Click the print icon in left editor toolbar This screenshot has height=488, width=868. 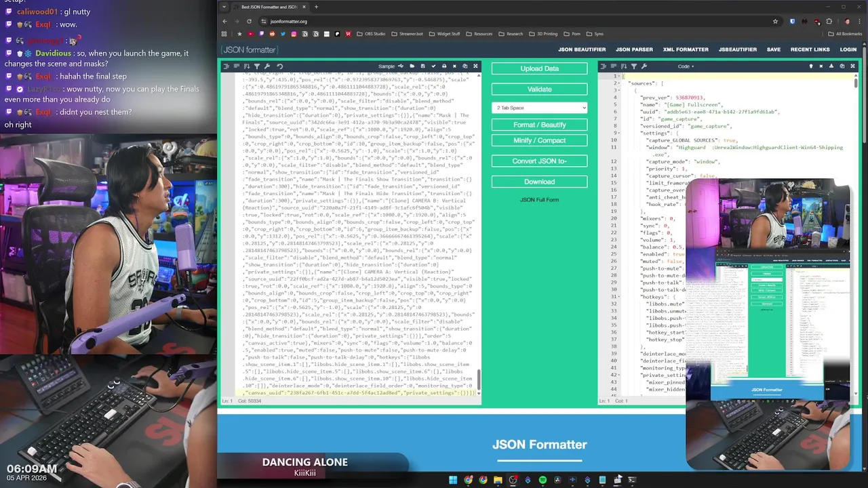tap(444, 66)
